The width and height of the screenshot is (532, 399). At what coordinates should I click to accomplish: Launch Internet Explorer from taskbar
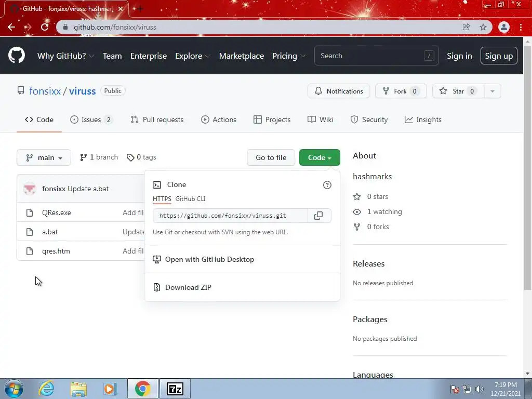[x=46, y=389]
